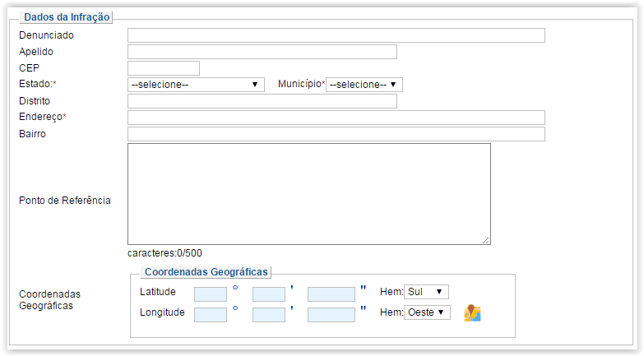Focus the Latitude seconds field

coord(331,294)
